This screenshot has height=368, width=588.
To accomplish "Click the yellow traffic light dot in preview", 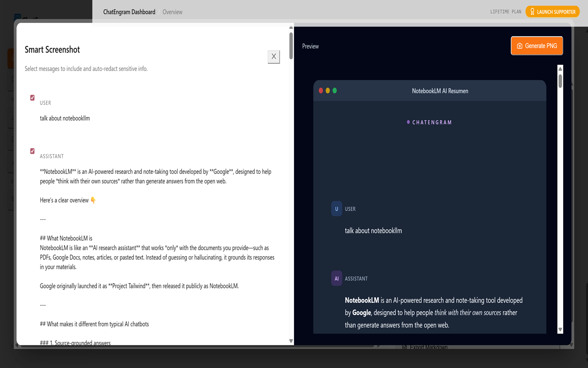I will [328, 91].
